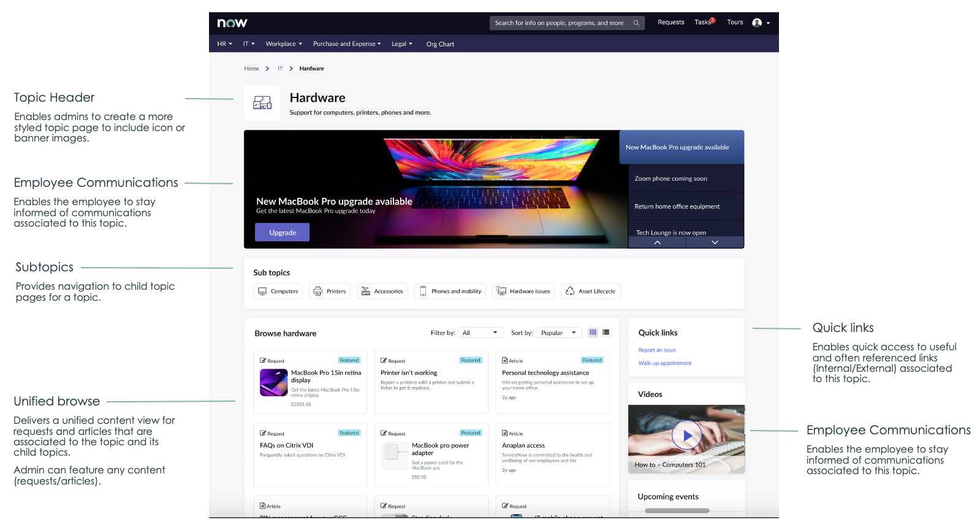Open Tasks in the header
Viewport: 980px width, 520px height.
(702, 23)
